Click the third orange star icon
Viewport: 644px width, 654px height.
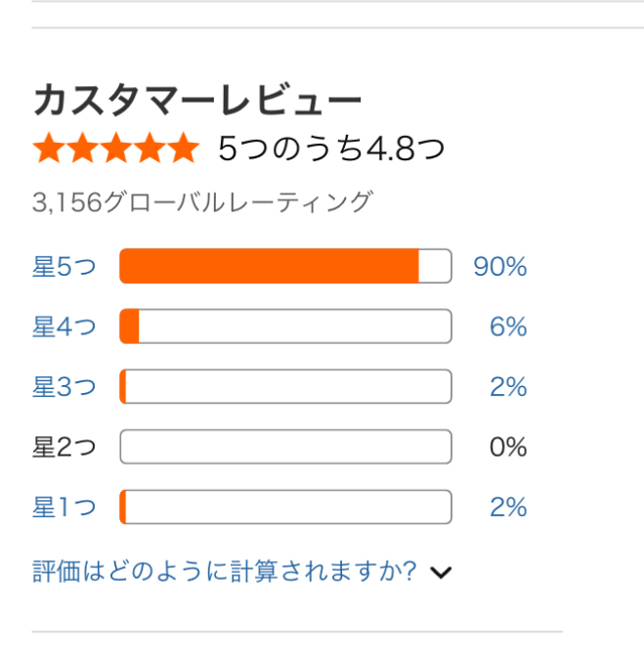coord(116,148)
